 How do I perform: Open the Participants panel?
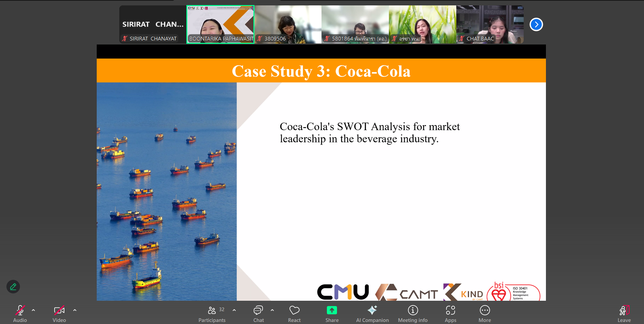point(212,314)
